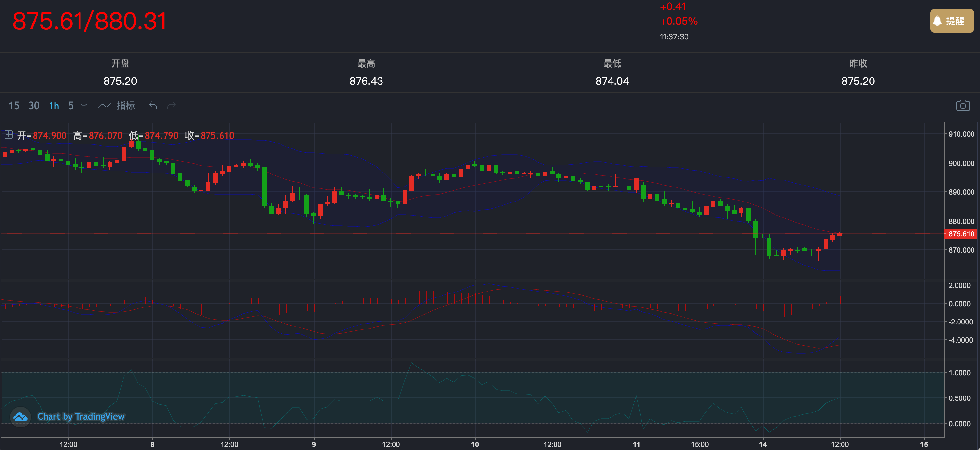The width and height of the screenshot is (980, 450).
Task: Select the 30 minute interval
Action: [34, 105]
